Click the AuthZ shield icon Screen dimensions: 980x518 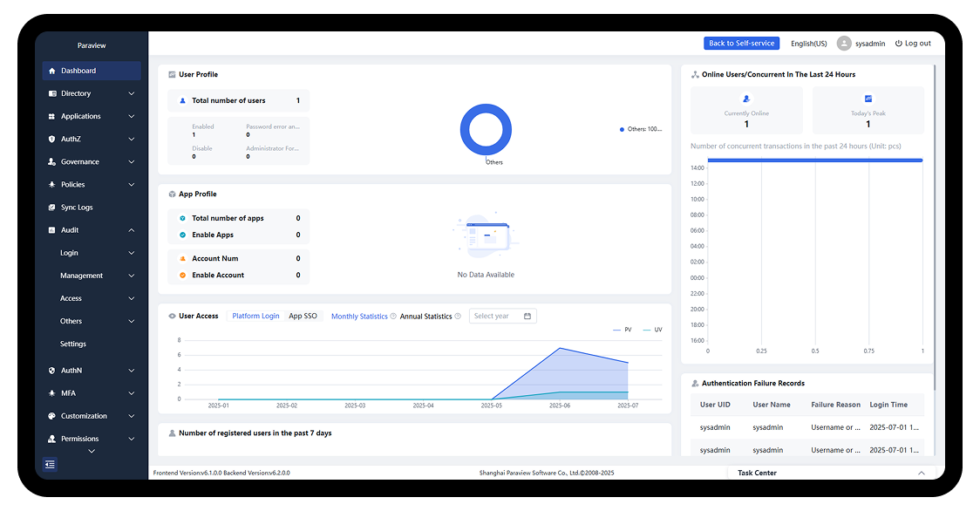[51, 140]
